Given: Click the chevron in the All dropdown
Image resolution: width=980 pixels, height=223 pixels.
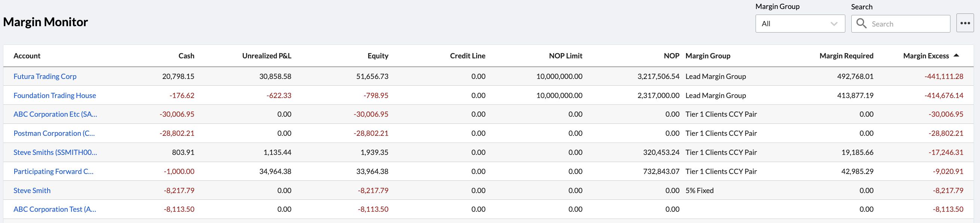Looking at the screenshot, I should 834,24.
